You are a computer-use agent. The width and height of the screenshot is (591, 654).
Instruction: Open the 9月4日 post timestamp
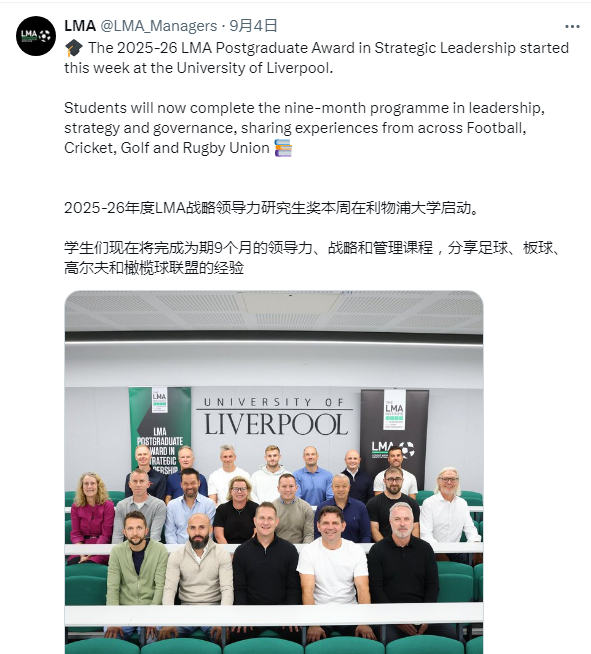tap(253, 26)
